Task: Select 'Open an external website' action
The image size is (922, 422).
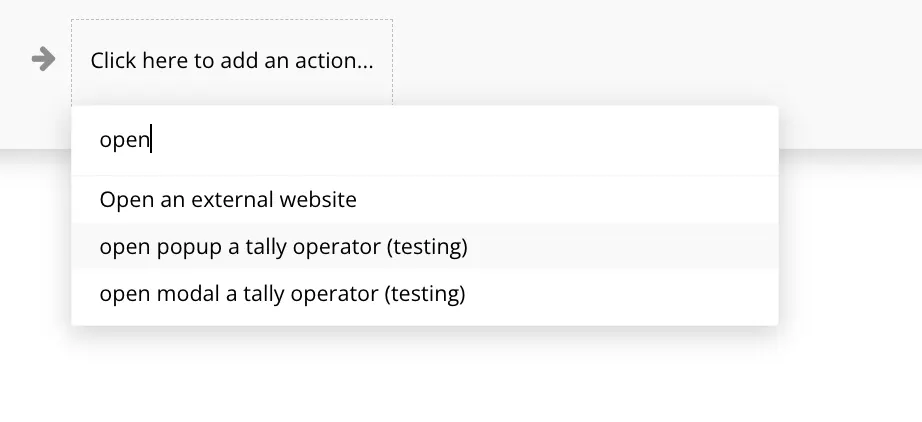Action: (228, 199)
